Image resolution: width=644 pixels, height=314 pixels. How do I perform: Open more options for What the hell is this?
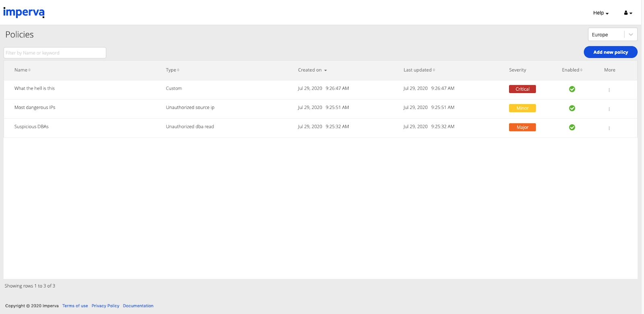click(609, 90)
